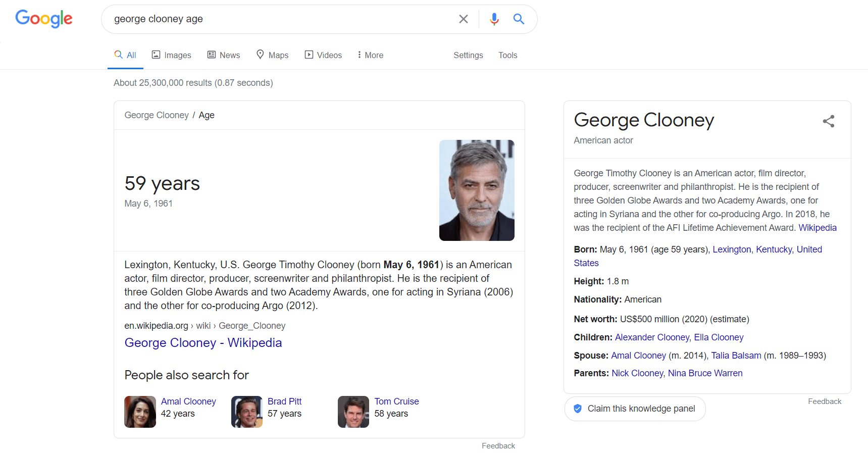Submit search with the magnifying glass icon
The image size is (868, 453).
point(519,19)
